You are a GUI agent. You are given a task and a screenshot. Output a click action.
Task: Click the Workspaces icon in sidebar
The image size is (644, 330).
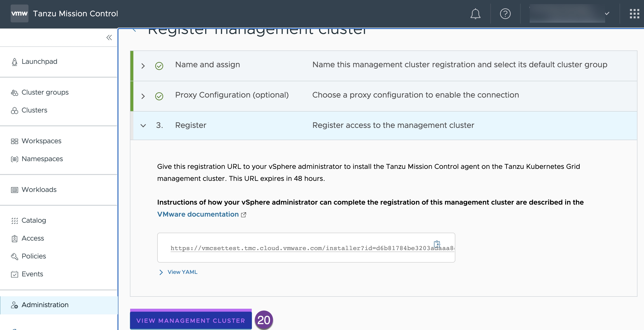click(15, 141)
